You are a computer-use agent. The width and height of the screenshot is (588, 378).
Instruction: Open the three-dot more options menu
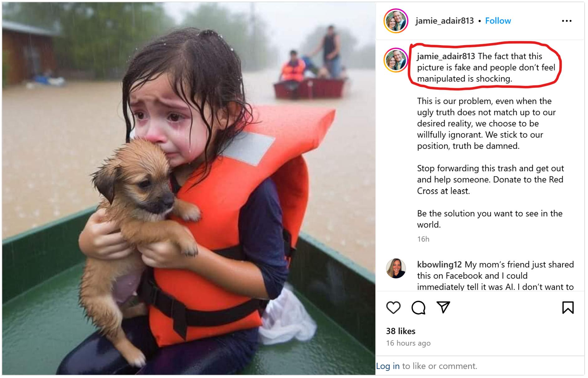tap(566, 21)
